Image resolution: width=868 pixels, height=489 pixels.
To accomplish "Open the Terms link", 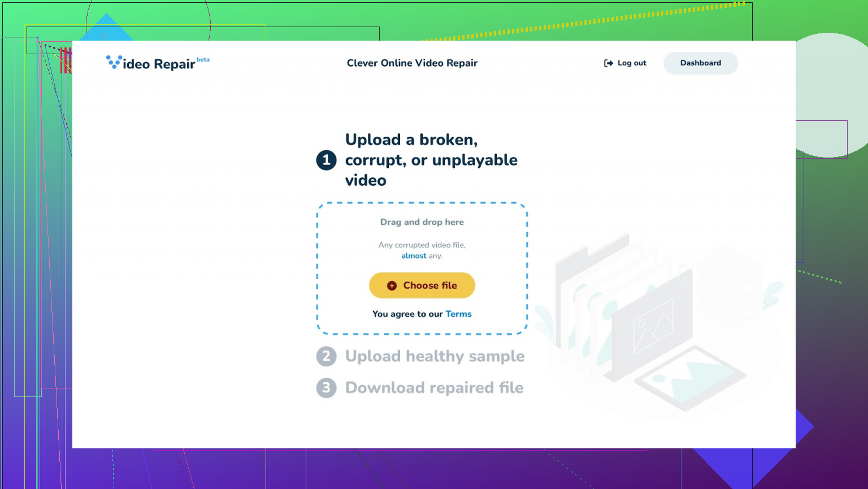I will [x=458, y=314].
